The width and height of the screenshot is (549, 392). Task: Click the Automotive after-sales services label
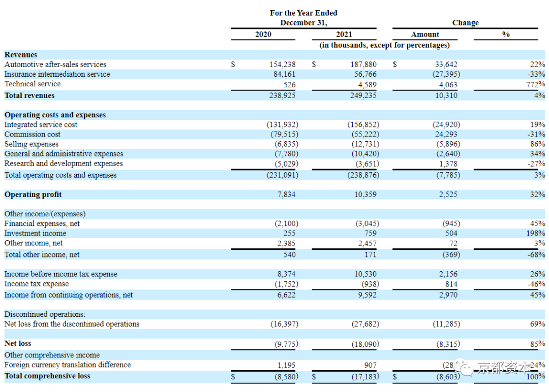pos(55,64)
